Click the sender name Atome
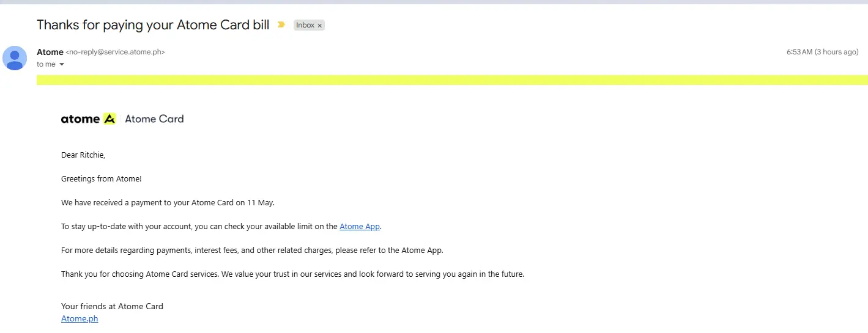 click(50, 52)
